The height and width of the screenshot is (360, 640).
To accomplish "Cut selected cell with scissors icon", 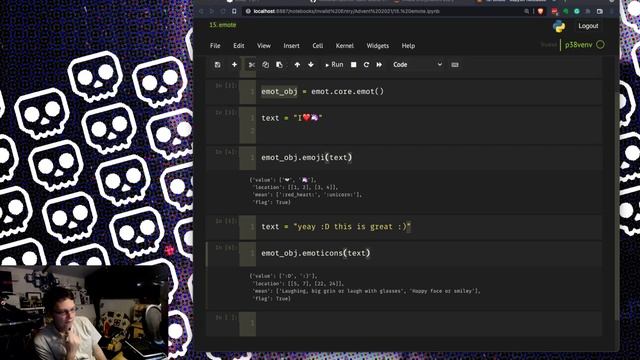I will click(x=252, y=64).
